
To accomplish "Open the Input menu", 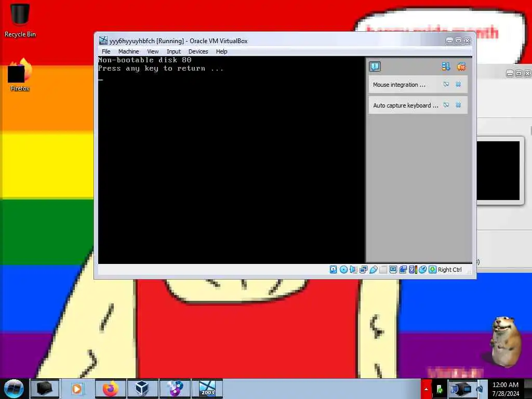I will coord(174,51).
